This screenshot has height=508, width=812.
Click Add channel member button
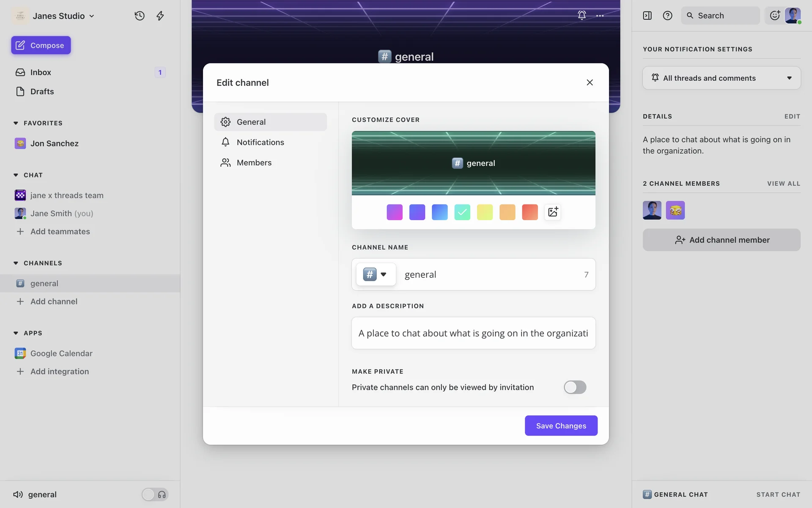(x=721, y=240)
